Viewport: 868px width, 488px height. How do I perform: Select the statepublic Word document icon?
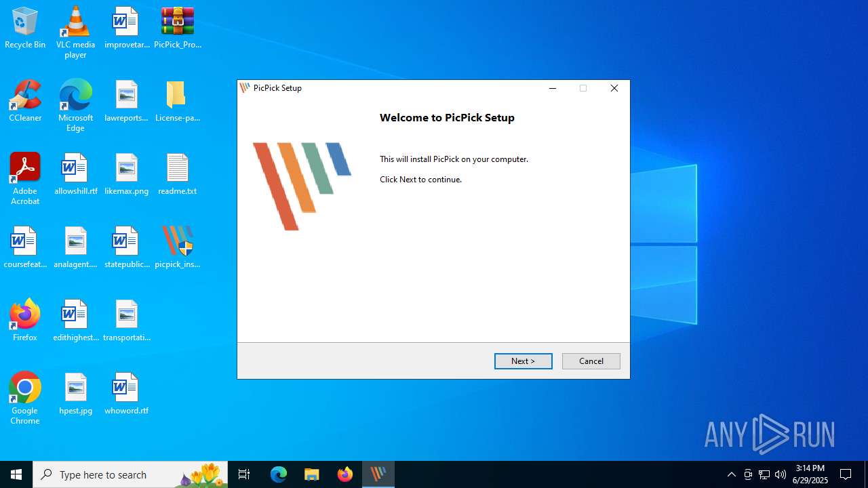click(126, 248)
